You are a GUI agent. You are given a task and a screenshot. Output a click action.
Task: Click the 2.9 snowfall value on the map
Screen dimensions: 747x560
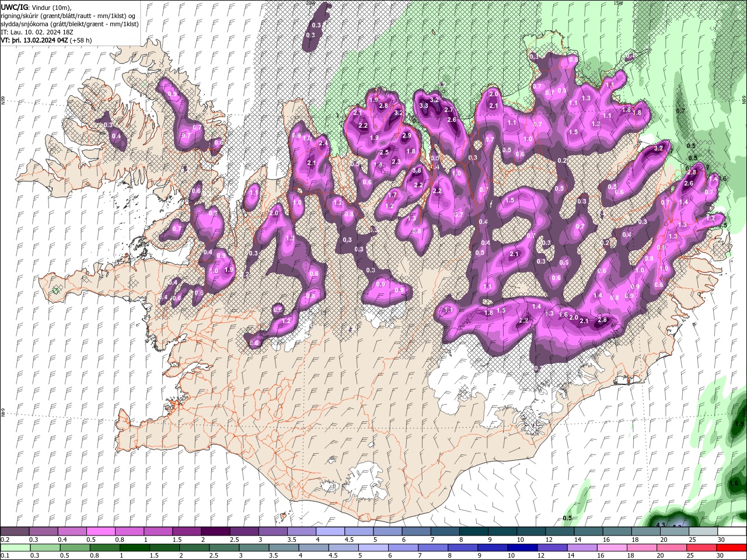point(407,135)
